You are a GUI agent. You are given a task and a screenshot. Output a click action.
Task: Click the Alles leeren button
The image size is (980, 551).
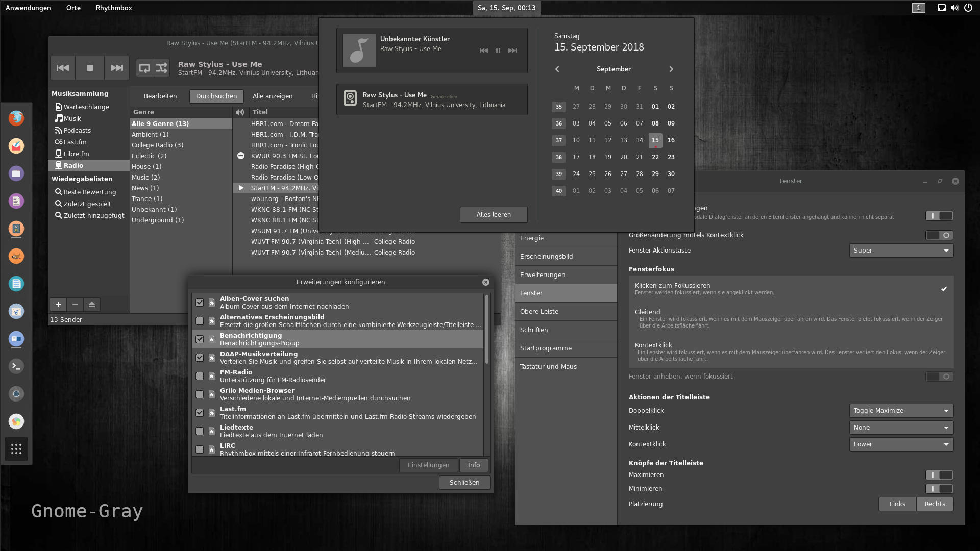pyautogui.click(x=494, y=215)
